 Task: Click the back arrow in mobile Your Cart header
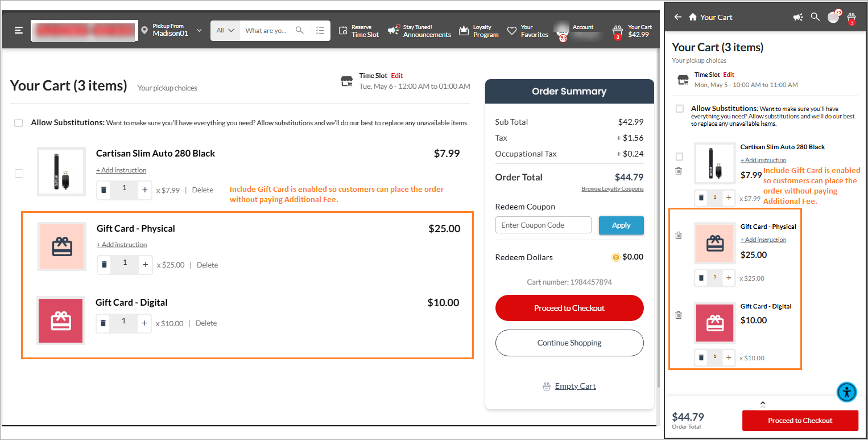677,17
